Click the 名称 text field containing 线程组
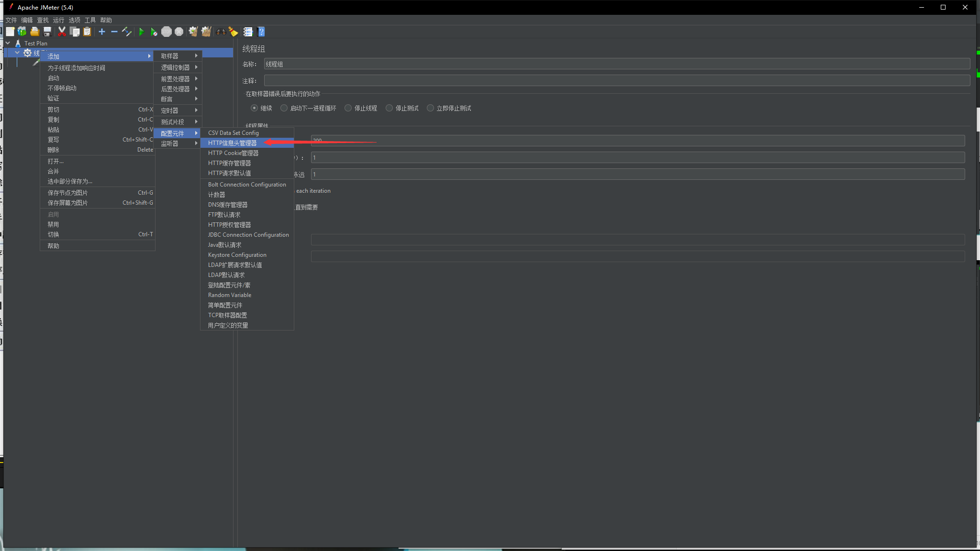The image size is (980, 551). [x=616, y=64]
